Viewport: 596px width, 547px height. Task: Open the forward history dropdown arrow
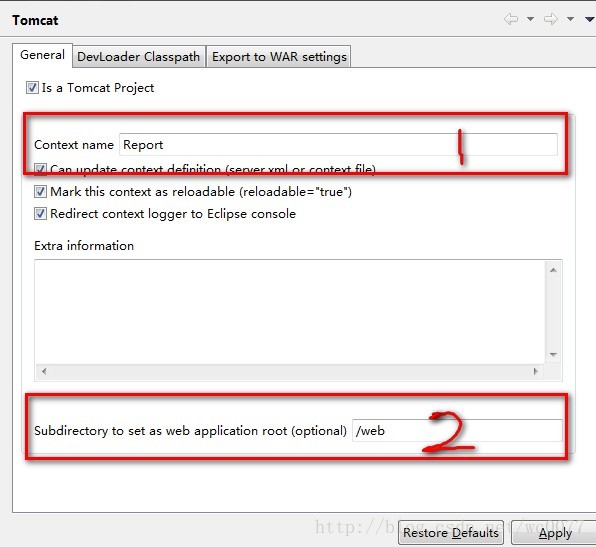[571, 19]
